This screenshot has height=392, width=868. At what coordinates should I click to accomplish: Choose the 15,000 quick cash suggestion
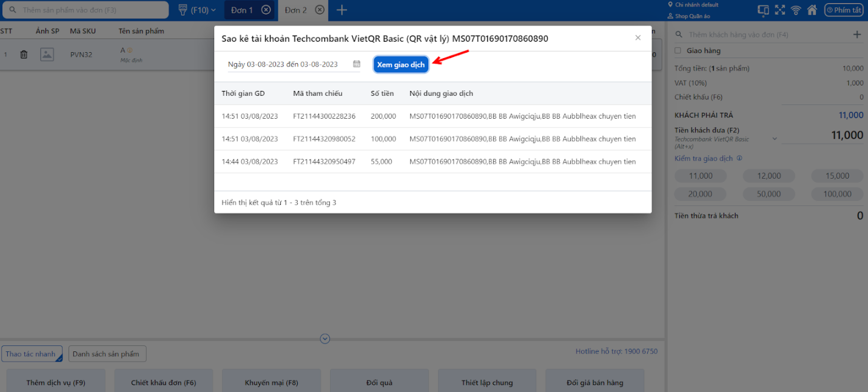coord(837,176)
